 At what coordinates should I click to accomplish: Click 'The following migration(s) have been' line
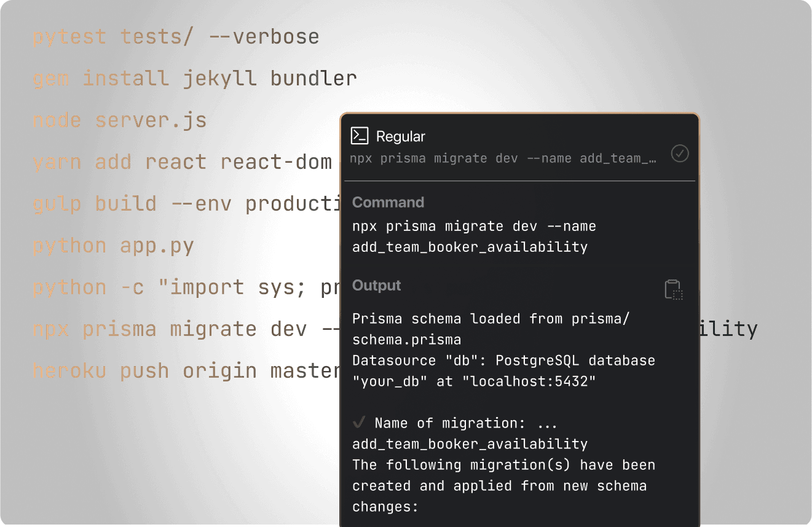coord(503,465)
